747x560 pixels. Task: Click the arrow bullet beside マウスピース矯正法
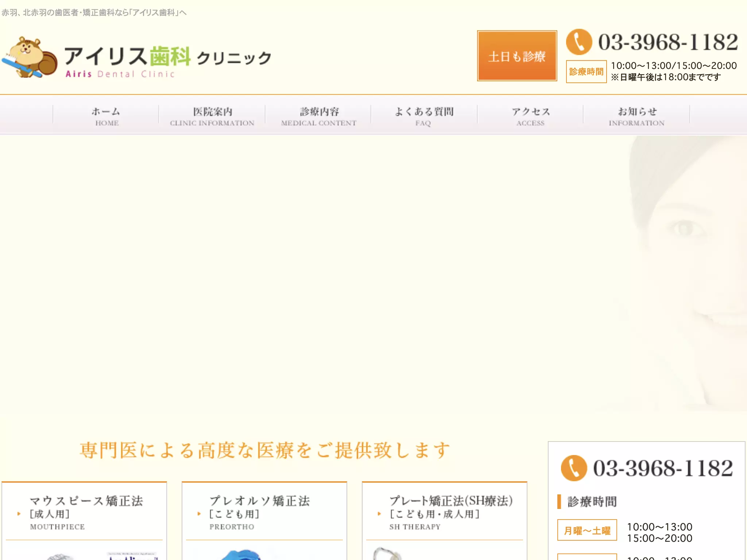tap(19, 514)
